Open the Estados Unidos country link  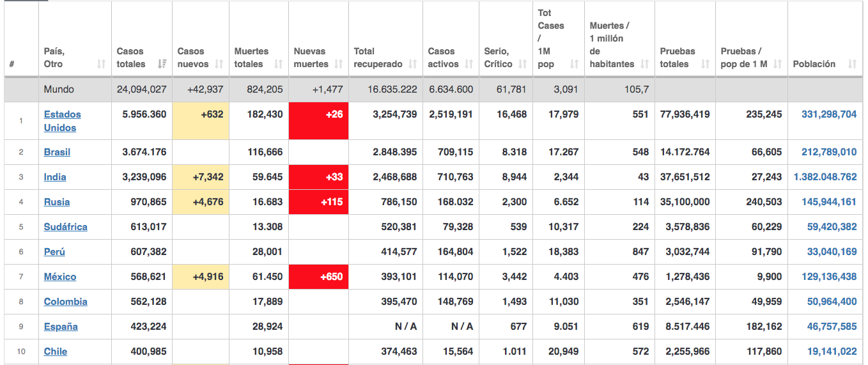(x=63, y=121)
